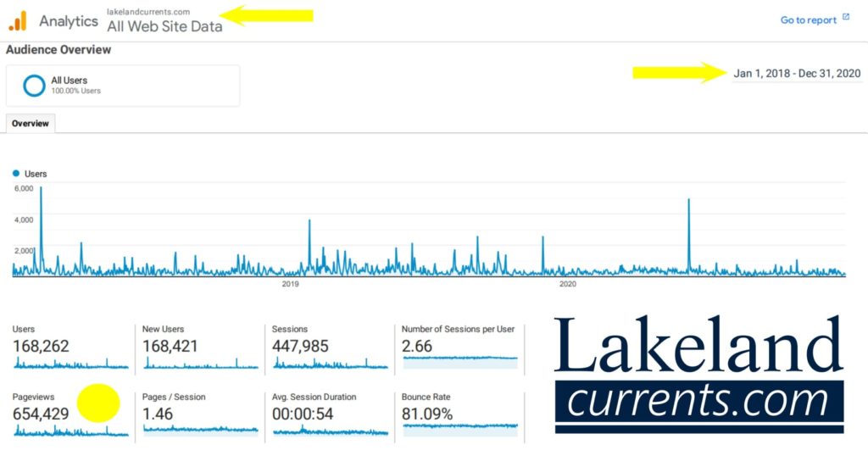868x467 pixels.
Task: Click the 6,000 y-axis label
Action: (24, 188)
